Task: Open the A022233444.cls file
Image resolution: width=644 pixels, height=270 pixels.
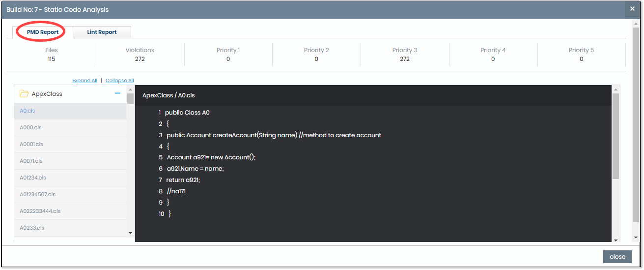Action: [x=40, y=211]
